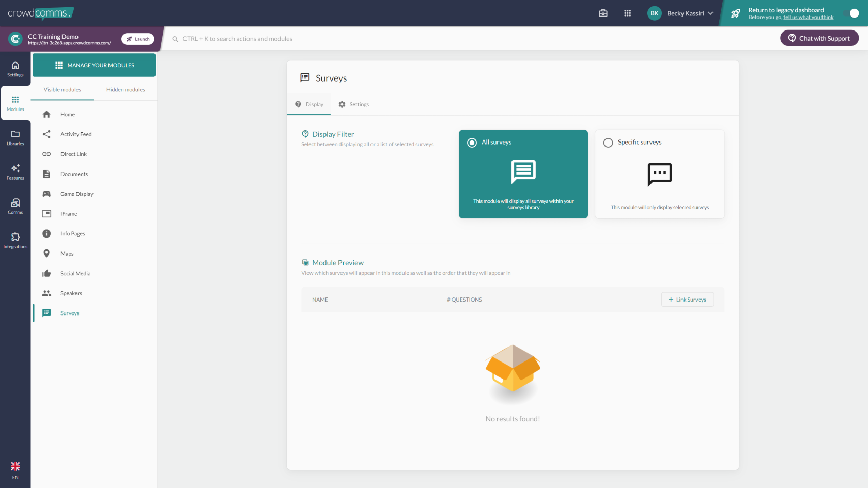Toggle the legacy dashboard switch
The image size is (868, 488).
[851, 13]
